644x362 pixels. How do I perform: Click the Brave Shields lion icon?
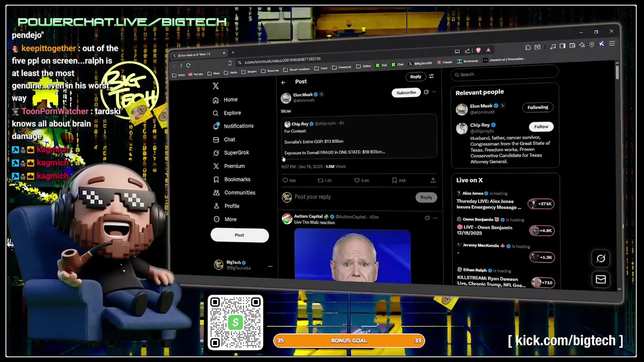pyautogui.click(x=478, y=50)
